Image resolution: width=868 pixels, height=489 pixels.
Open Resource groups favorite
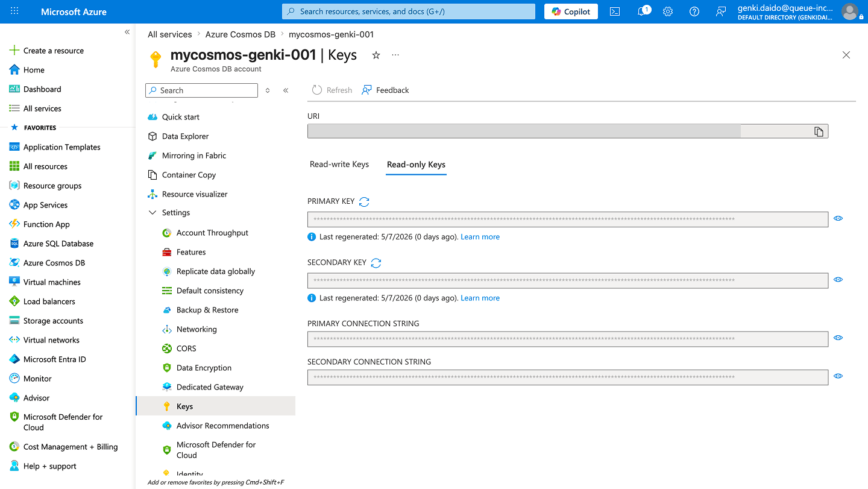coord(45,186)
